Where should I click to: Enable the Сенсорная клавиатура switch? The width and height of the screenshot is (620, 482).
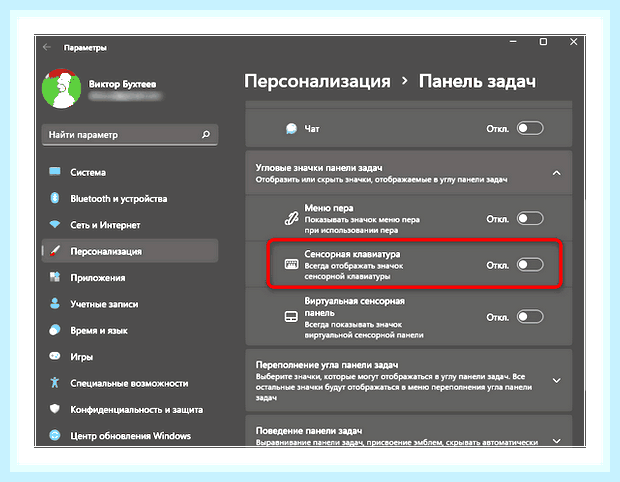pos(530,265)
